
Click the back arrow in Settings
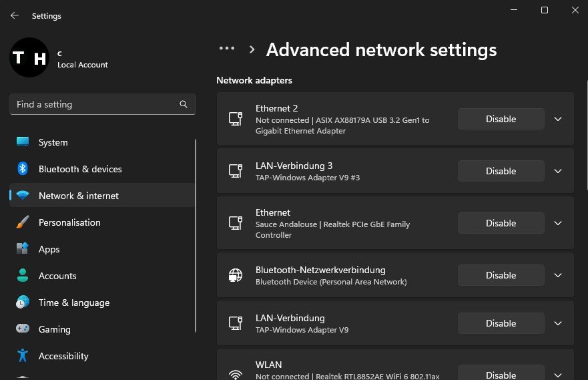click(15, 15)
